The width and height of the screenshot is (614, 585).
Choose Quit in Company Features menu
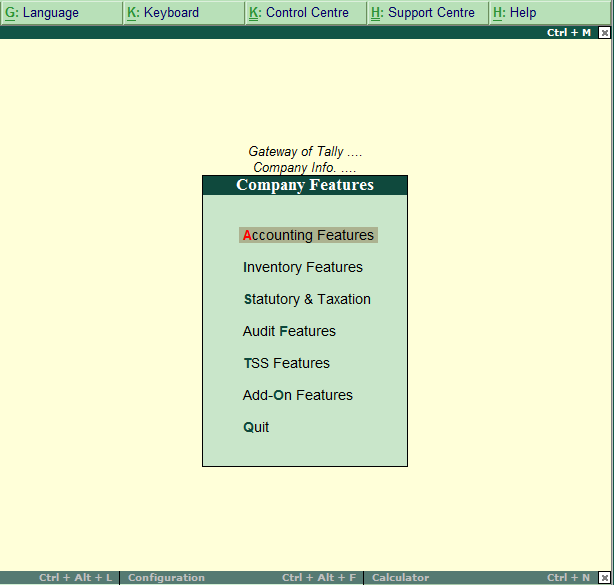click(x=256, y=427)
